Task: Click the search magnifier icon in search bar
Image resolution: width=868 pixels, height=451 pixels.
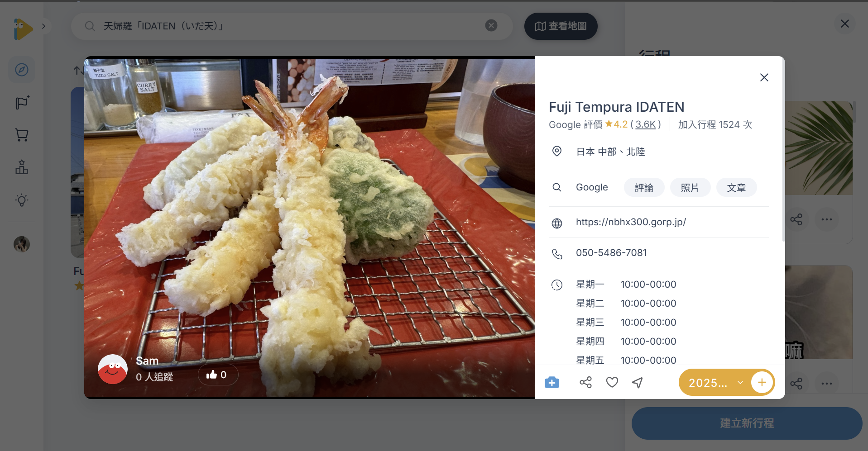Action: (x=90, y=26)
